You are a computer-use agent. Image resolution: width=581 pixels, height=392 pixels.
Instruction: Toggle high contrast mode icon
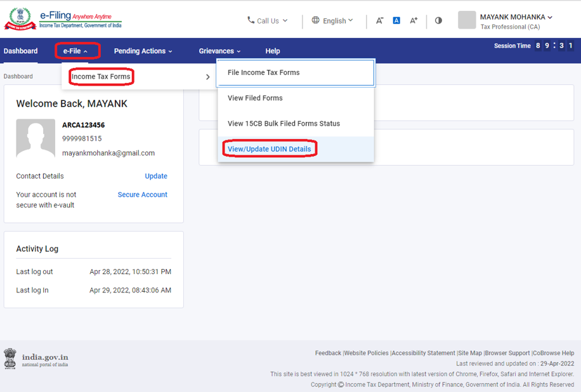pos(438,20)
